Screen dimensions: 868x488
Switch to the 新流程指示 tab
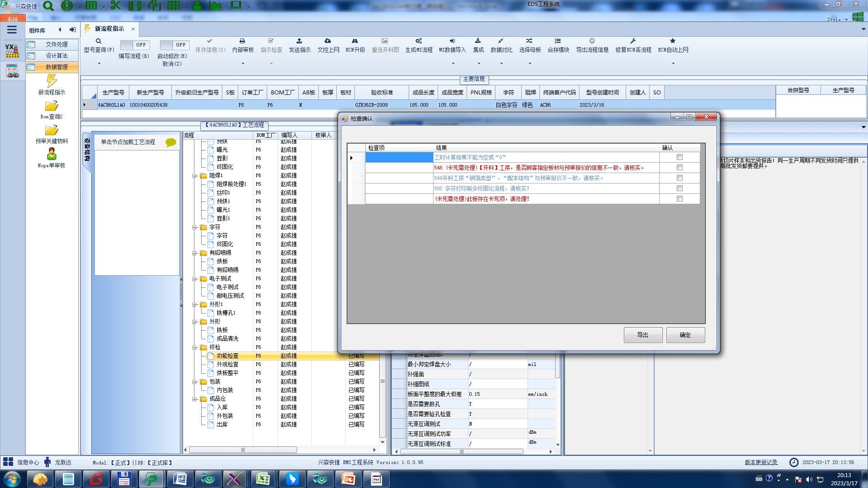(x=109, y=29)
